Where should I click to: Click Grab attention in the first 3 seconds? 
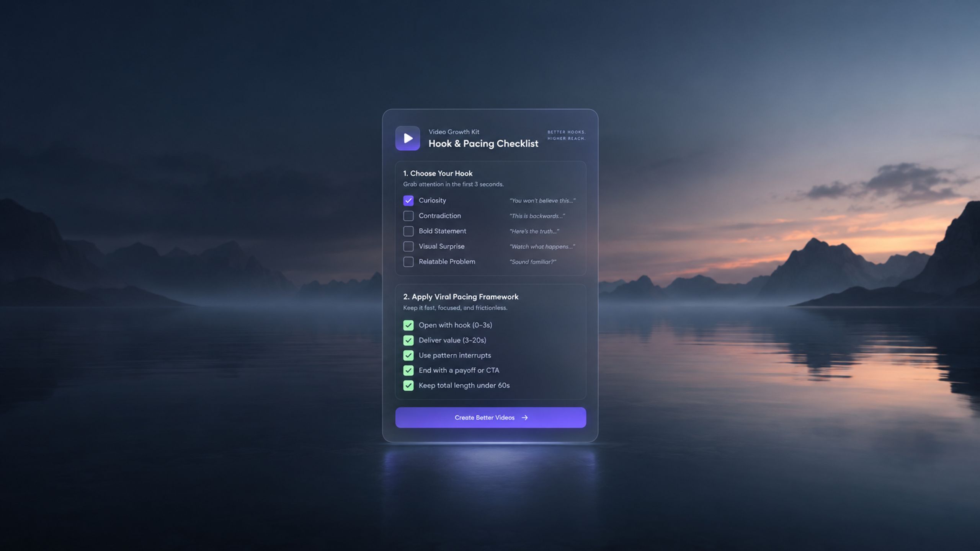453,184
